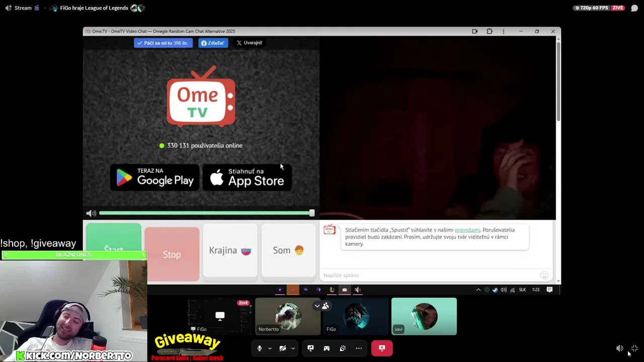The width and height of the screenshot is (644, 362).
Task: Post to X with Uverejniť button
Action: click(x=250, y=43)
